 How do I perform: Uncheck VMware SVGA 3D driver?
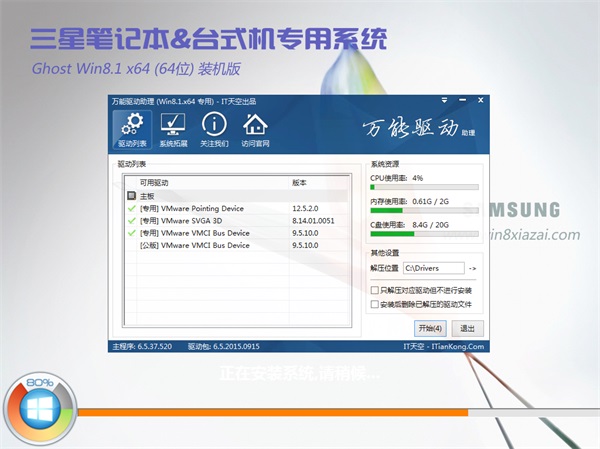[131, 221]
